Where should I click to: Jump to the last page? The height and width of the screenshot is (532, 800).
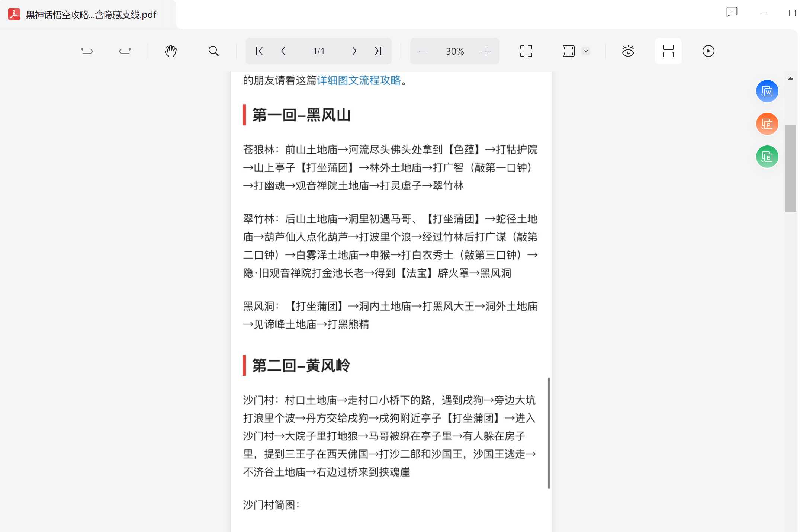click(378, 51)
